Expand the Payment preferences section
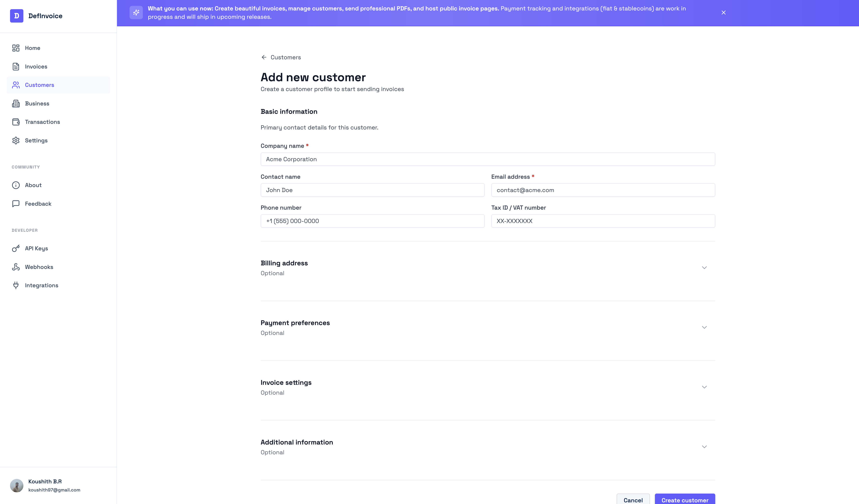The image size is (859, 504). point(704,327)
